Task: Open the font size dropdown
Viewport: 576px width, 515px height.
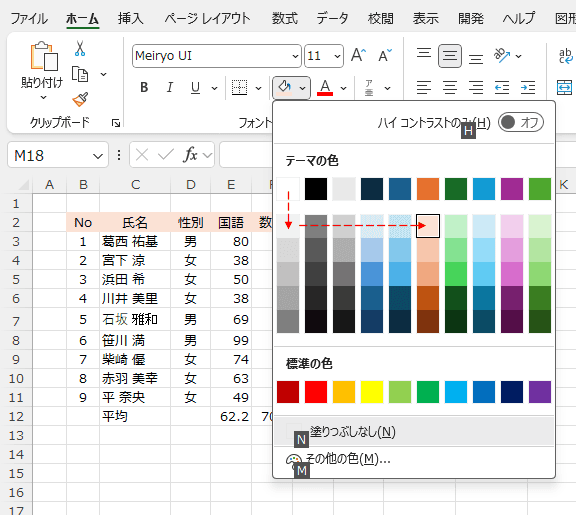Action: pos(337,56)
